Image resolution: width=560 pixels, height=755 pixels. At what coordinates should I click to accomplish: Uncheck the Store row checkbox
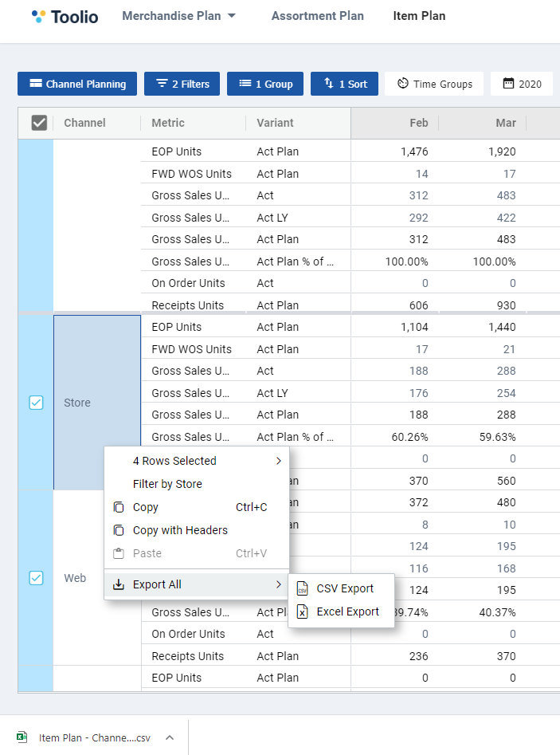click(x=36, y=403)
